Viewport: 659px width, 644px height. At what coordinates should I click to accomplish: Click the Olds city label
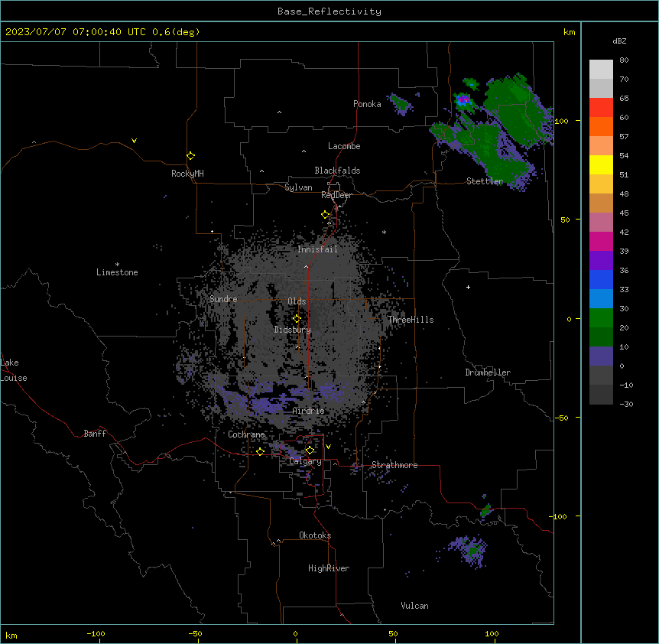(x=297, y=301)
